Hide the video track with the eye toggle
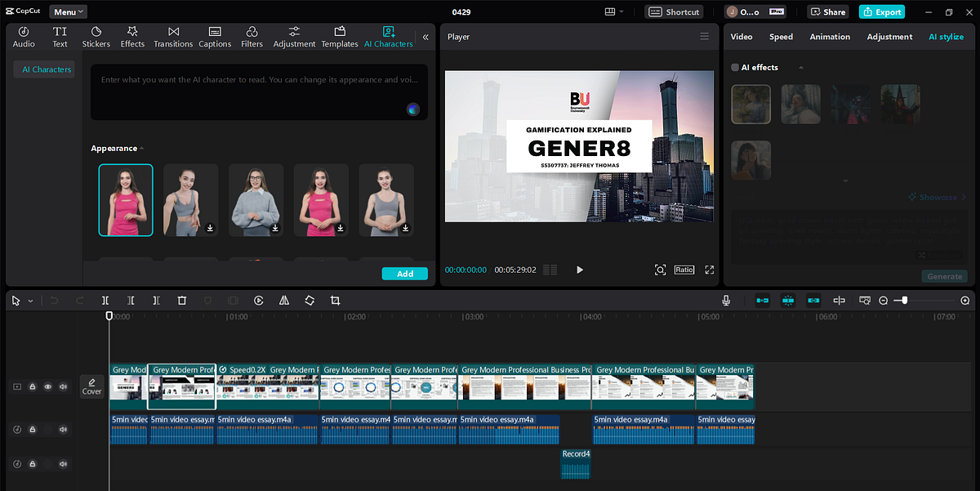 click(48, 386)
